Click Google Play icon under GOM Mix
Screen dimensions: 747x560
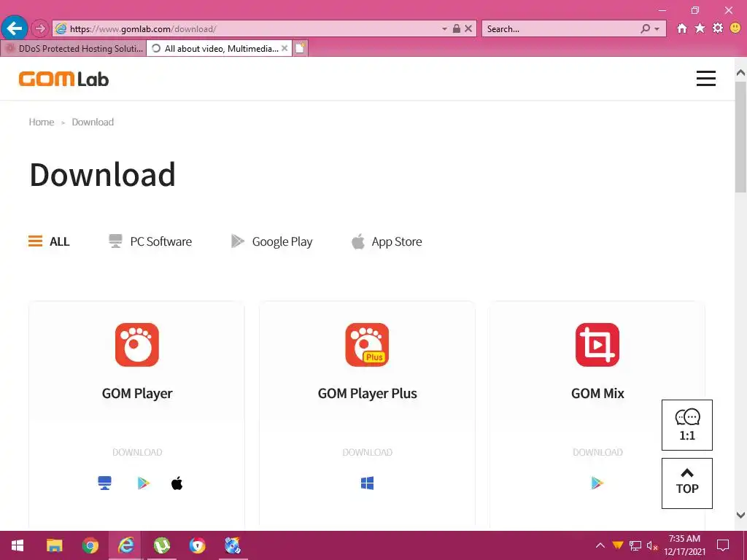pos(597,483)
